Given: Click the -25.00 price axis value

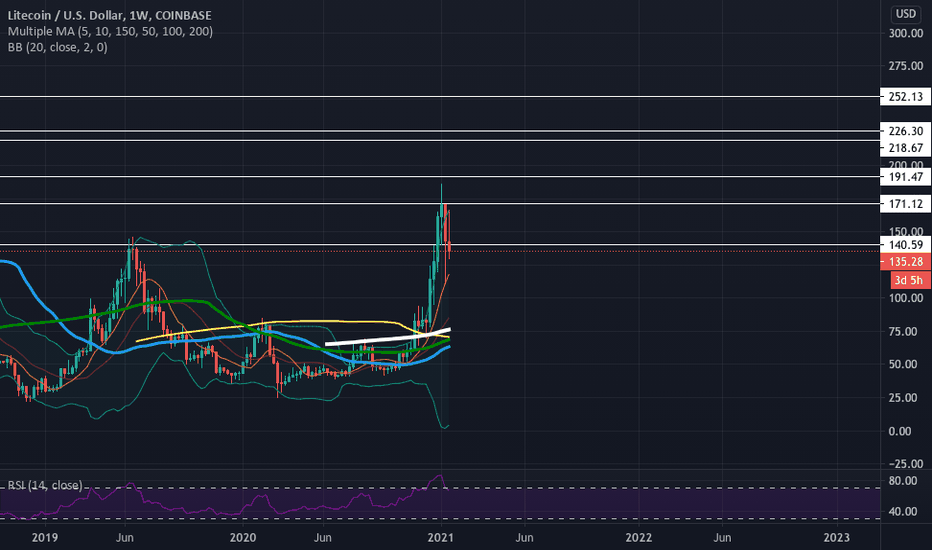Looking at the screenshot, I should [906, 464].
